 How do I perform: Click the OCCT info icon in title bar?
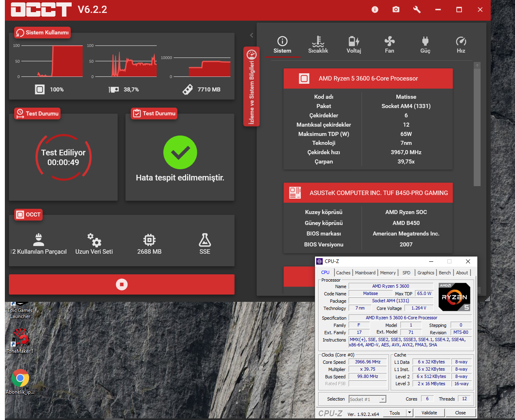point(375,10)
